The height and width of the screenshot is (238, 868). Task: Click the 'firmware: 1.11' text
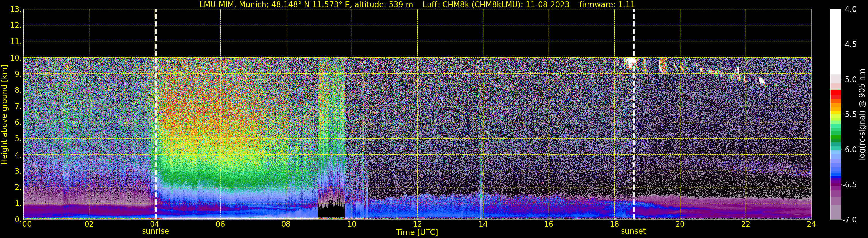[x=607, y=4]
